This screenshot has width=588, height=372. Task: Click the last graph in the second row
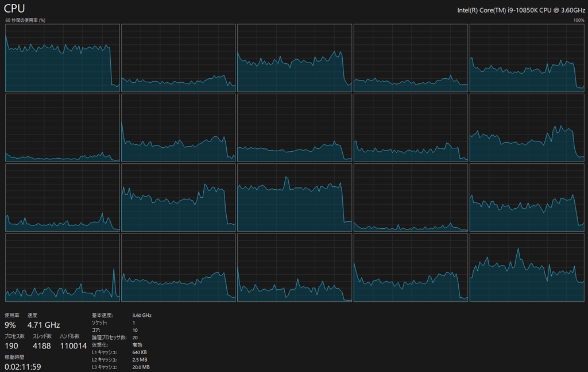(x=527, y=128)
